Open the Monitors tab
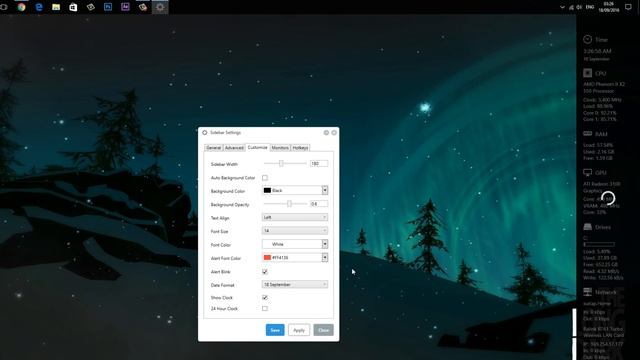The image size is (640, 360). (x=280, y=148)
